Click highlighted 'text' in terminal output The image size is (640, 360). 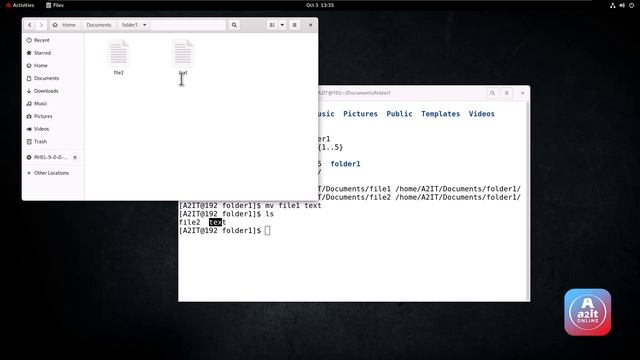pos(217,222)
